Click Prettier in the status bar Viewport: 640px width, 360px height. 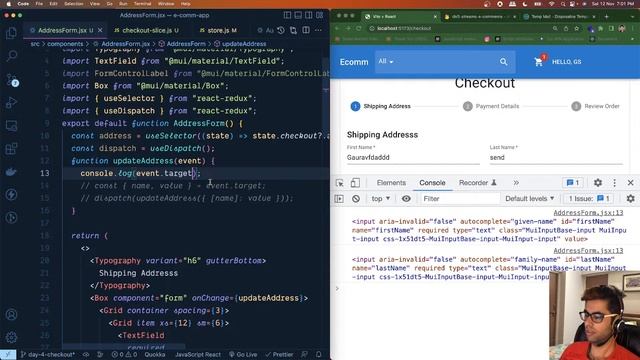point(280,355)
